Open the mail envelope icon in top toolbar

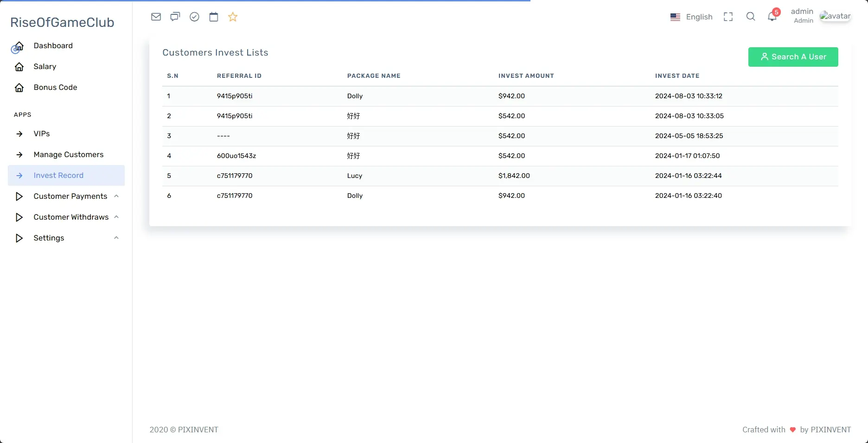[x=156, y=17]
